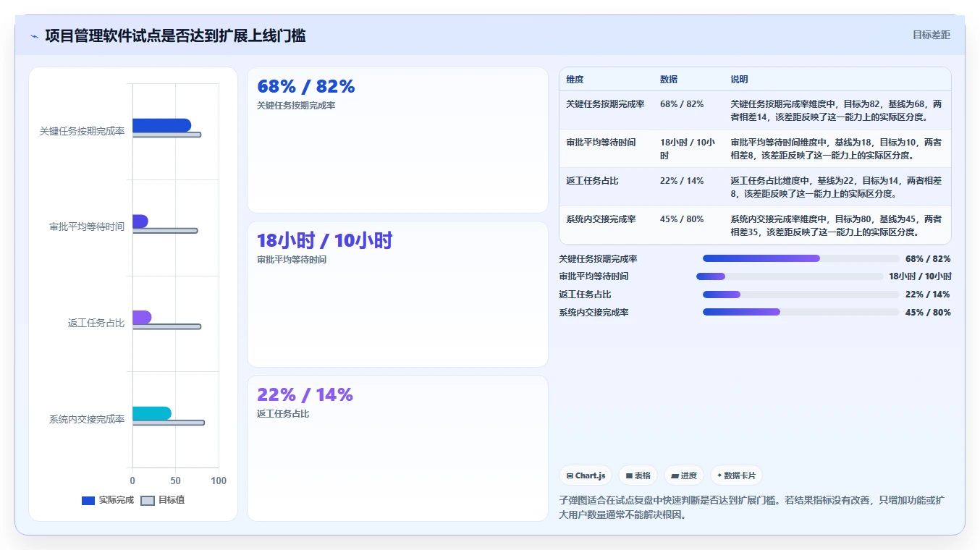The height and width of the screenshot is (550, 980).
Task: Click the 系统内交接完成率 progress bar
Action: click(801, 312)
